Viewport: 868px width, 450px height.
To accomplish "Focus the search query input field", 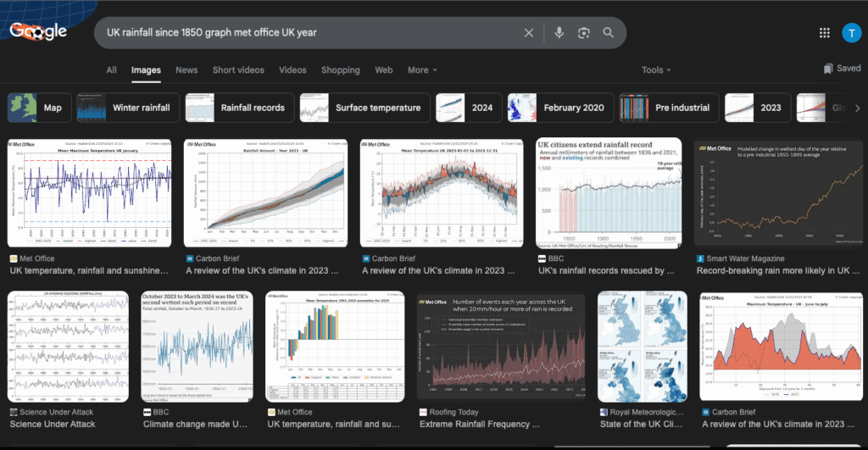I will pyautogui.click(x=310, y=33).
